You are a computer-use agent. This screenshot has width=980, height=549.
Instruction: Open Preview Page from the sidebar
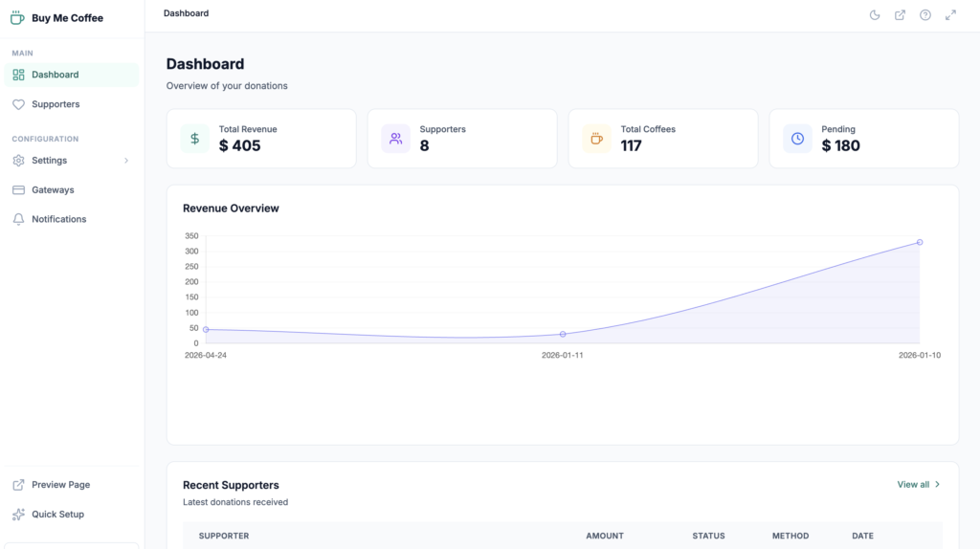pos(60,485)
